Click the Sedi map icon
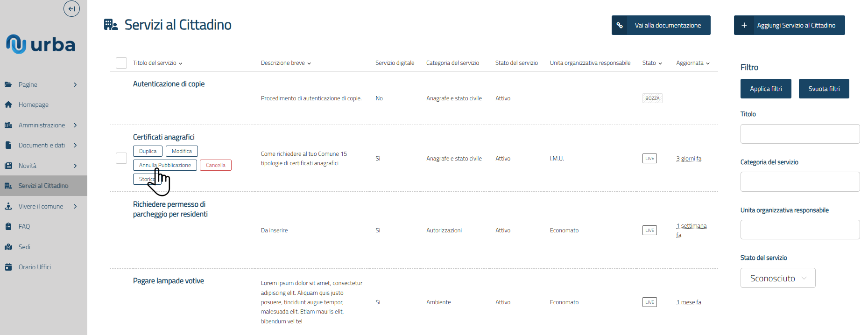868x335 pixels. [8, 247]
